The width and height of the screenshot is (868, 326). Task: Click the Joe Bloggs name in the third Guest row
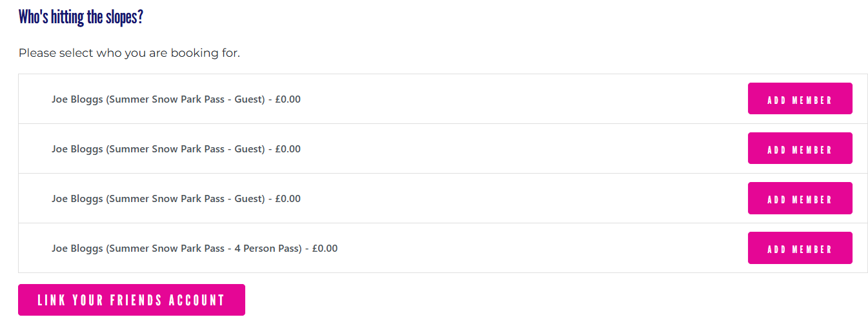[x=77, y=199]
